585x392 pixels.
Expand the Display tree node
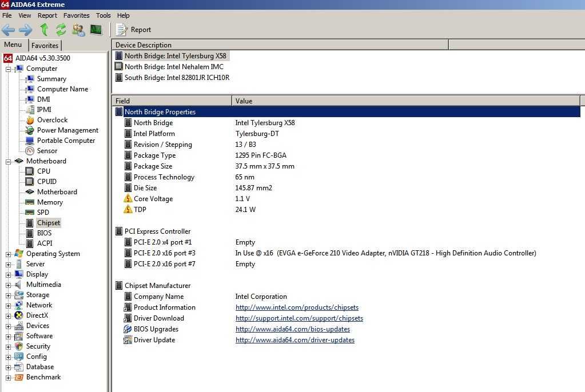click(x=8, y=274)
